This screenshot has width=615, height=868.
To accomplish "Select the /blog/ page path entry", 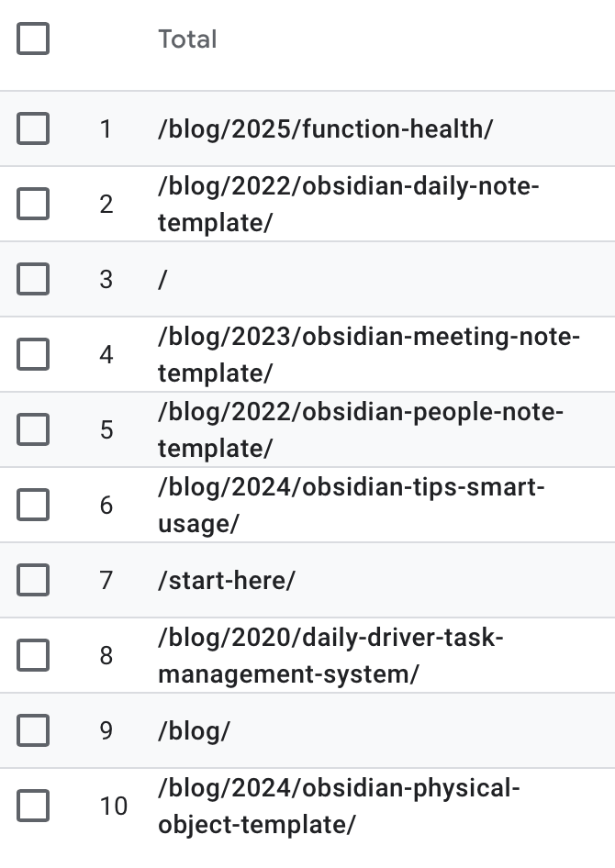I will [193, 730].
